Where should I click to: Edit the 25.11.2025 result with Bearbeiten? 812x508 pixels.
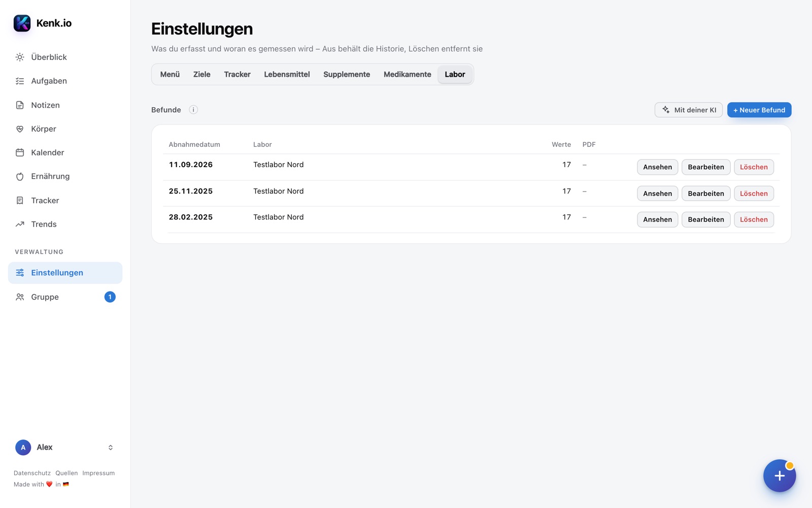(706, 194)
